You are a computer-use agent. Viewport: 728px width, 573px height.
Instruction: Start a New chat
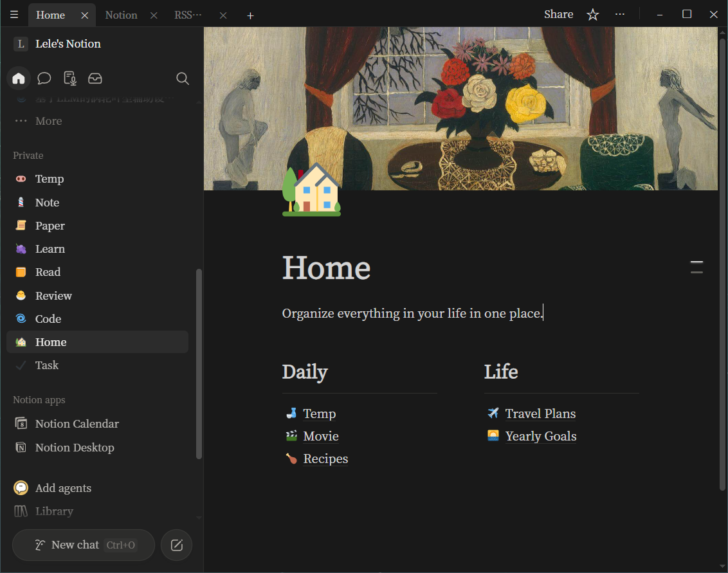[x=84, y=545]
